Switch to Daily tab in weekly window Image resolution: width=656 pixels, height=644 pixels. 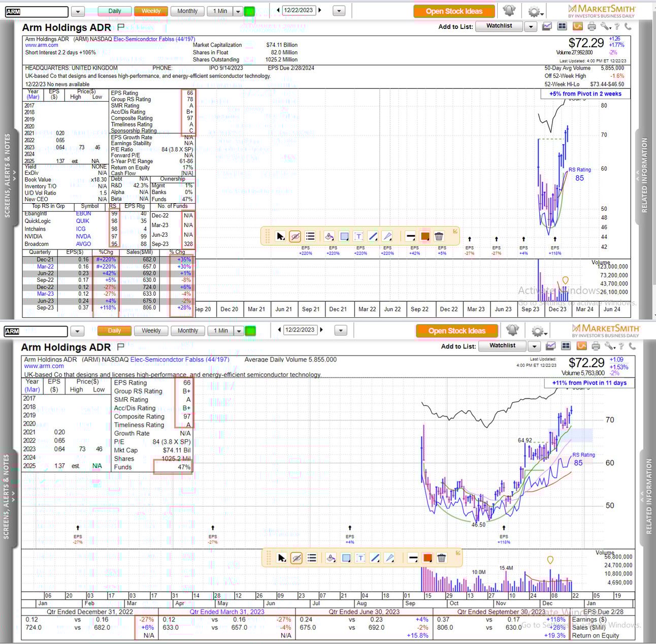[115, 11]
